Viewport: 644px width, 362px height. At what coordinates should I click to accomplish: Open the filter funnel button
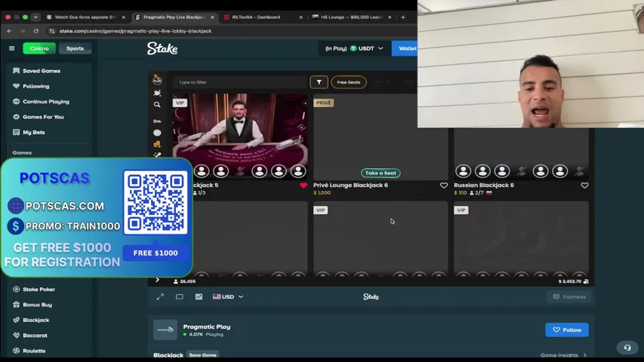(x=319, y=82)
